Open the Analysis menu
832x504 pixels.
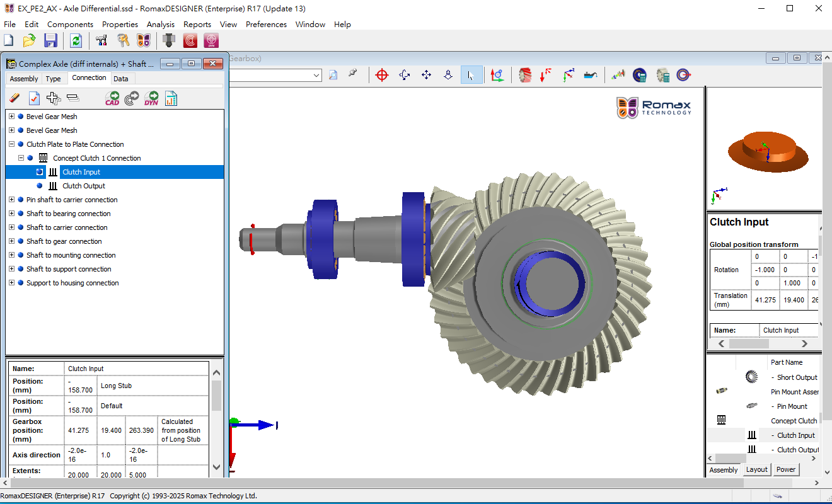[x=160, y=25]
